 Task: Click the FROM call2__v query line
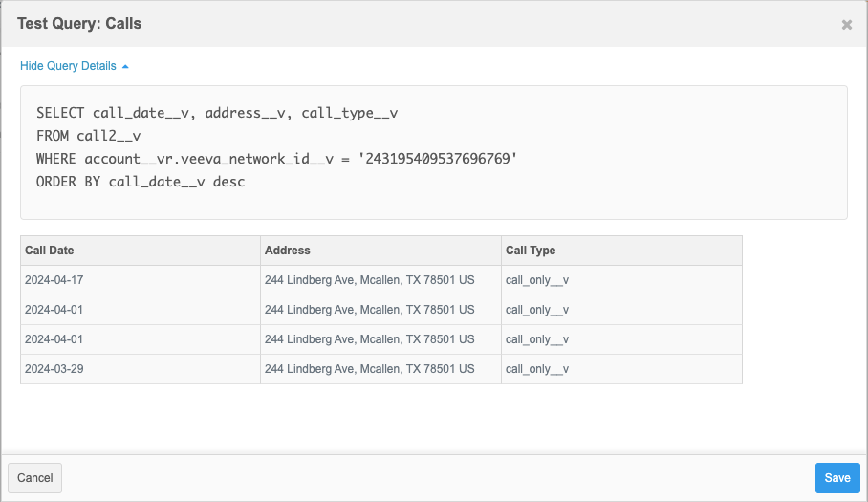(x=89, y=136)
